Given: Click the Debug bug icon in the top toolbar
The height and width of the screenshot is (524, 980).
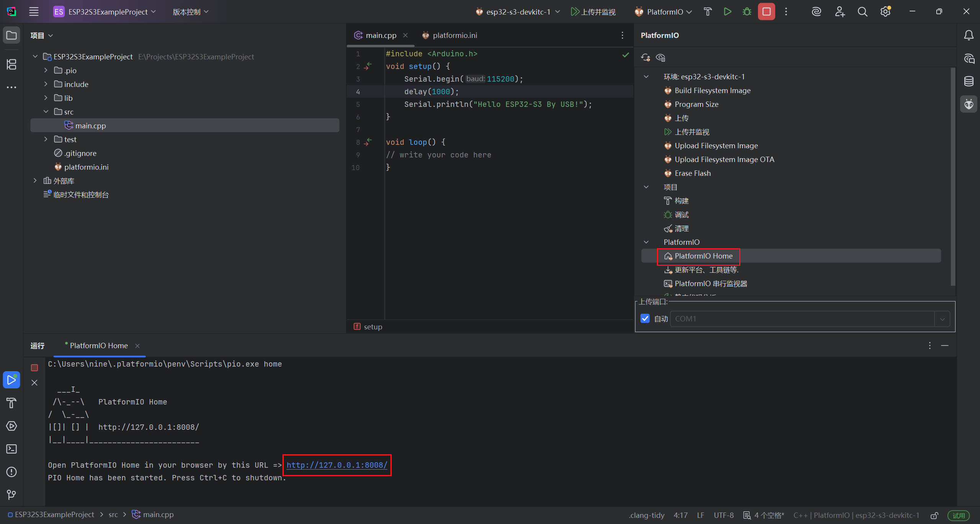Looking at the screenshot, I should 747,12.
